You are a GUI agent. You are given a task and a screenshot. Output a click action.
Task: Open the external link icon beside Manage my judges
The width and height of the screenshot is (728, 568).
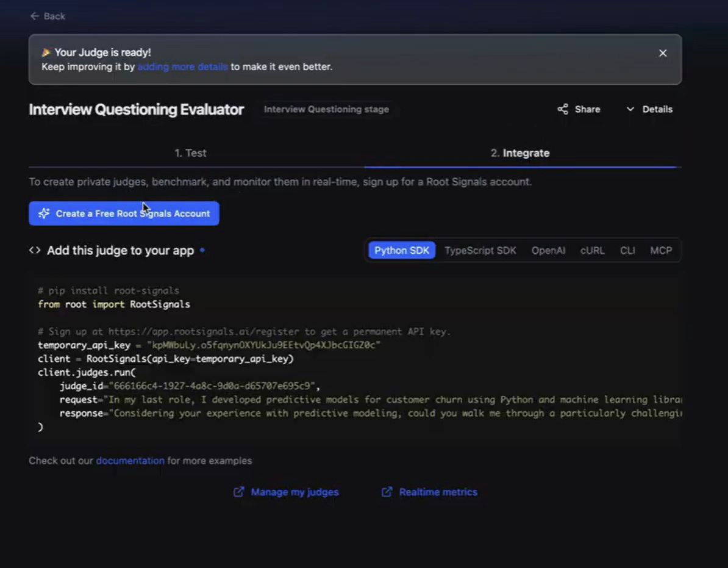(238, 491)
